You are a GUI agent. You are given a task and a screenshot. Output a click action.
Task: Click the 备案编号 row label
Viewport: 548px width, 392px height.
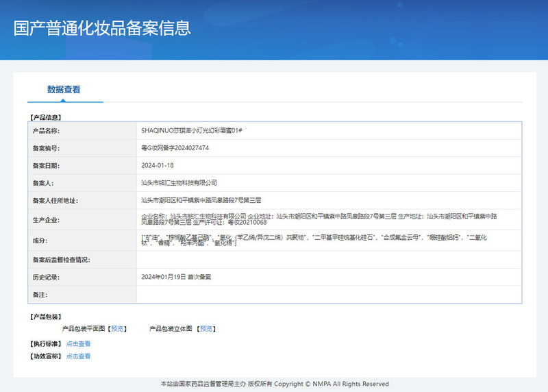coord(46,148)
